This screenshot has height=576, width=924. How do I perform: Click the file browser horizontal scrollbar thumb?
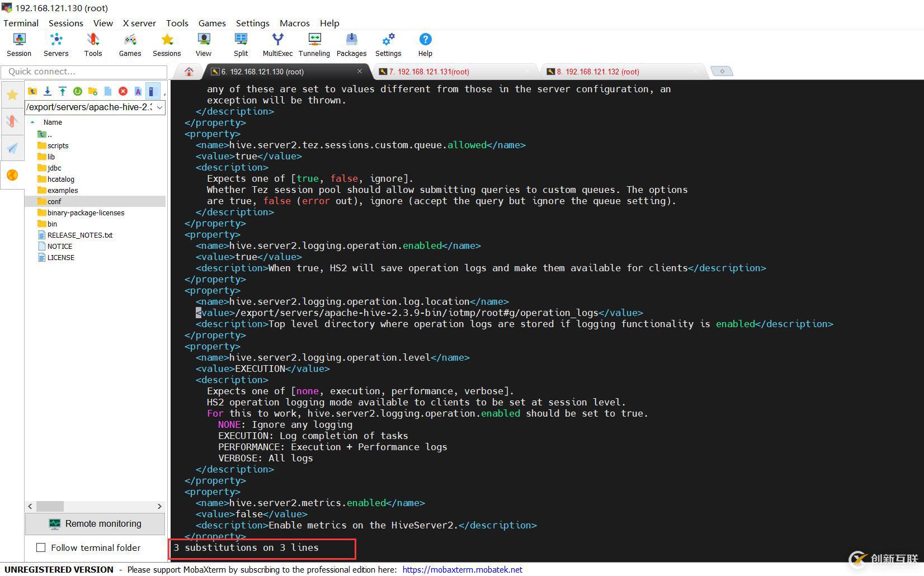(x=50, y=506)
